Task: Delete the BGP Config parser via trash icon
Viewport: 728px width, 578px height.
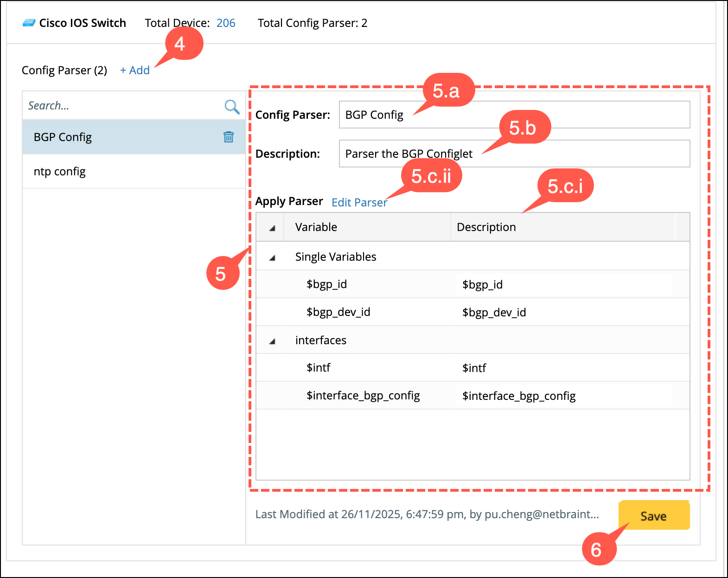Action: click(x=229, y=137)
